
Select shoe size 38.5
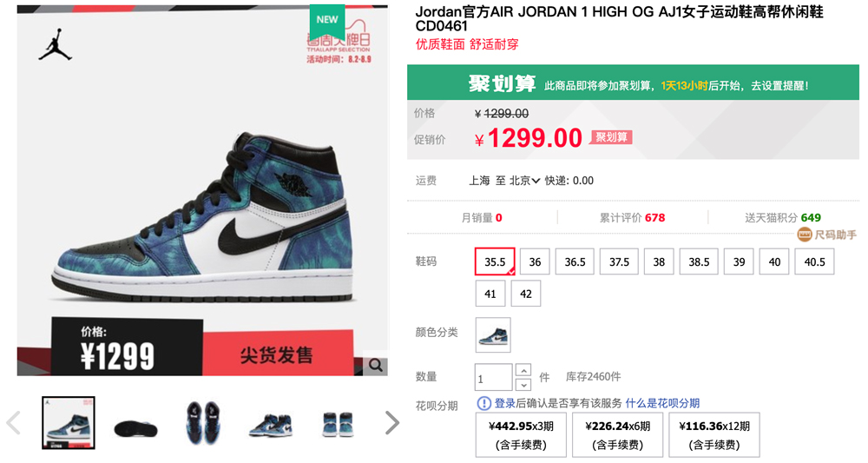699,261
